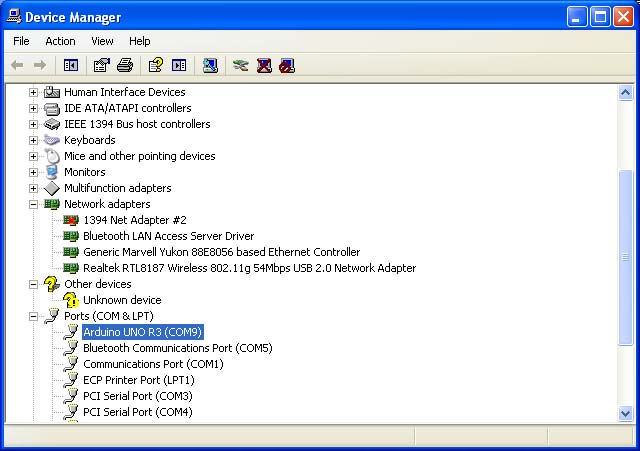The image size is (640, 451).
Task: Select the disabled 1394 Net Adapter #2
Action: click(x=135, y=220)
